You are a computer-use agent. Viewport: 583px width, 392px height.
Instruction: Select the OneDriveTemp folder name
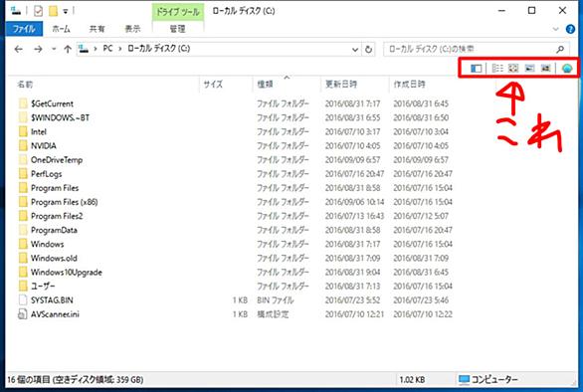tap(57, 160)
